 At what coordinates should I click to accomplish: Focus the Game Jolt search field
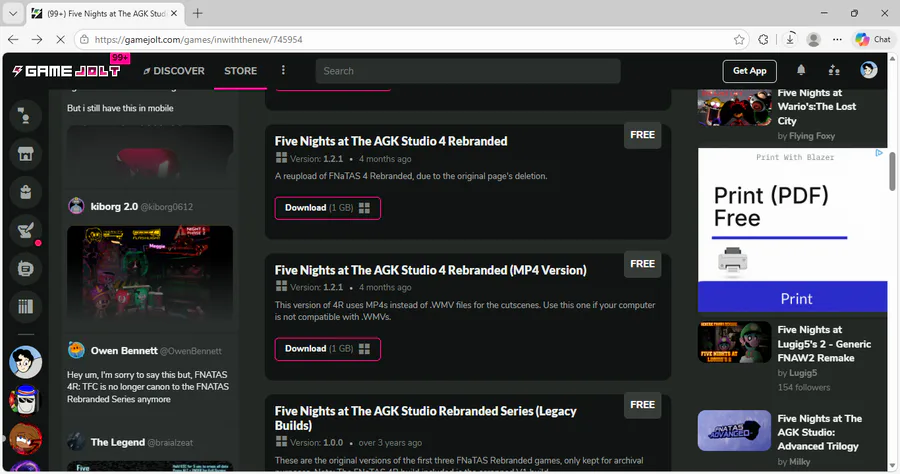468,71
